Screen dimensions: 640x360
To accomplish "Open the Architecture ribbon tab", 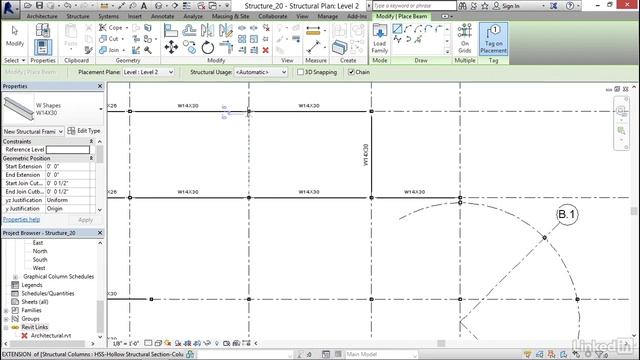I will 42,16.
